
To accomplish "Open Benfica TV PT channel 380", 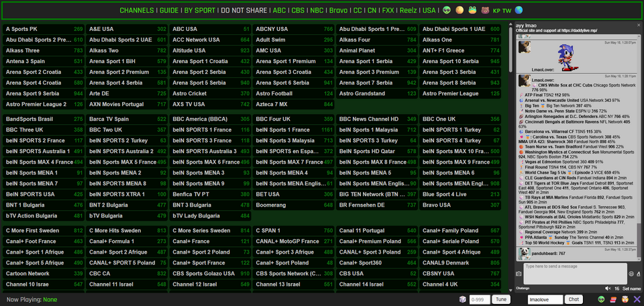I will (x=211, y=195).
